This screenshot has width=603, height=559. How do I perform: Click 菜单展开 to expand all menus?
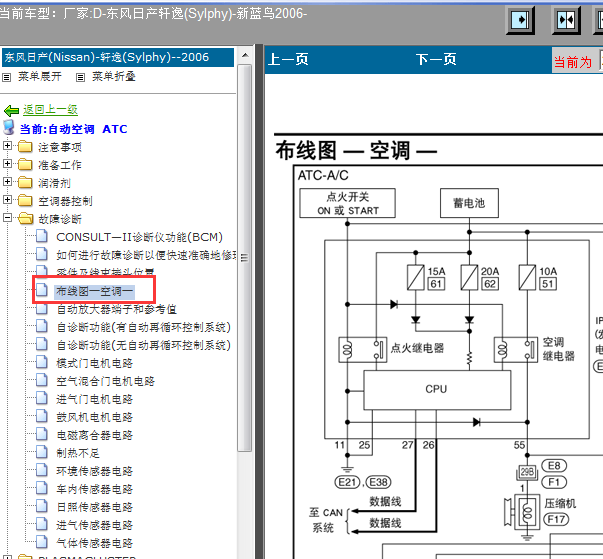[x=40, y=77]
